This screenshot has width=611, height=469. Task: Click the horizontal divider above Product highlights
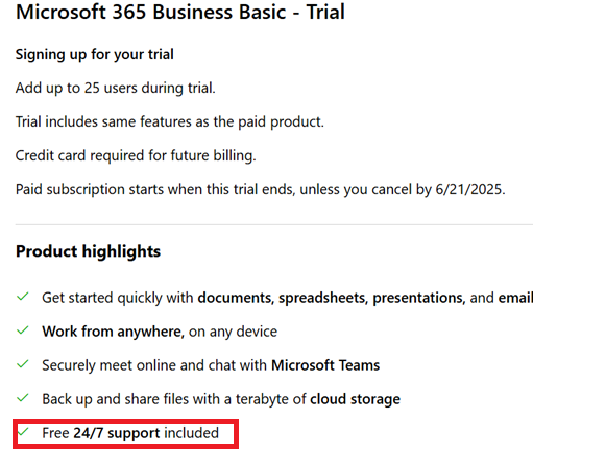(274, 224)
